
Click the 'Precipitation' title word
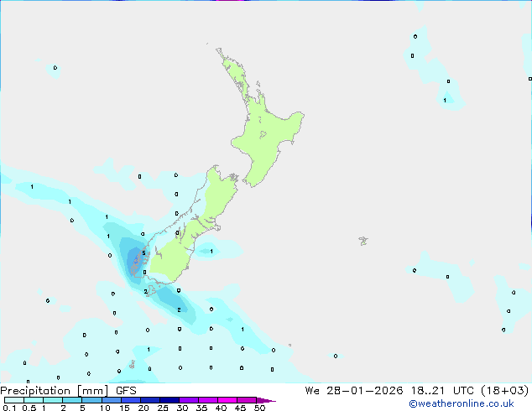[x=35, y=391]
